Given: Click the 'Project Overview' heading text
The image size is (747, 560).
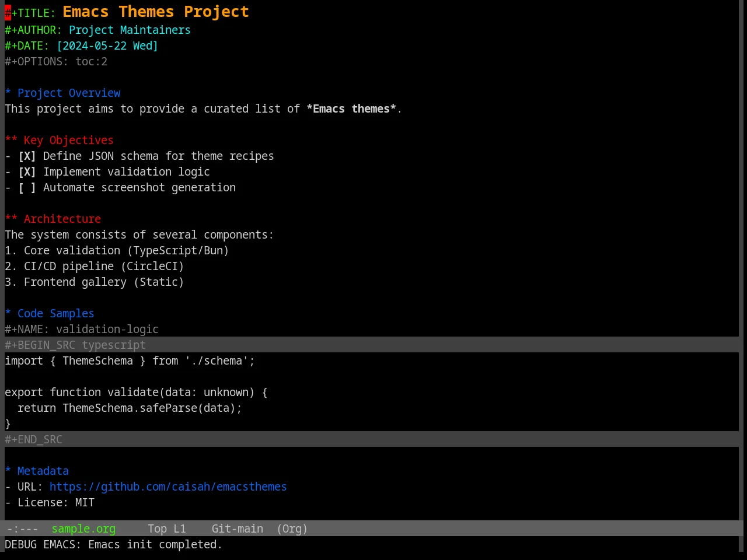Looking at the screenshot, I should click(69, 93).
